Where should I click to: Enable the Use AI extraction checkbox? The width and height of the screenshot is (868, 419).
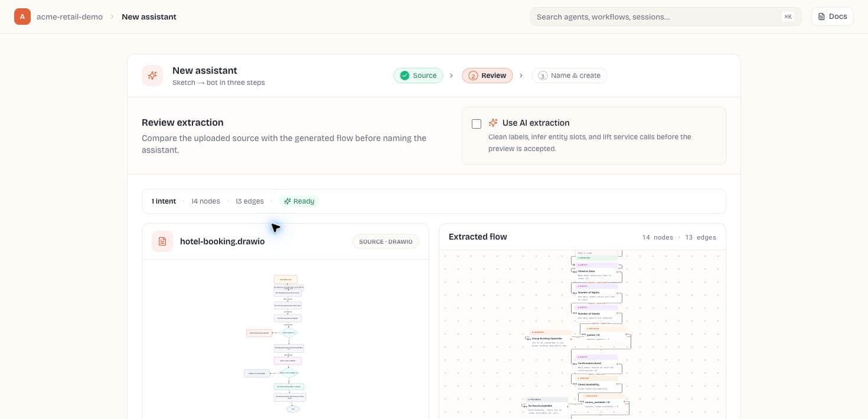(x=477, y=123)
